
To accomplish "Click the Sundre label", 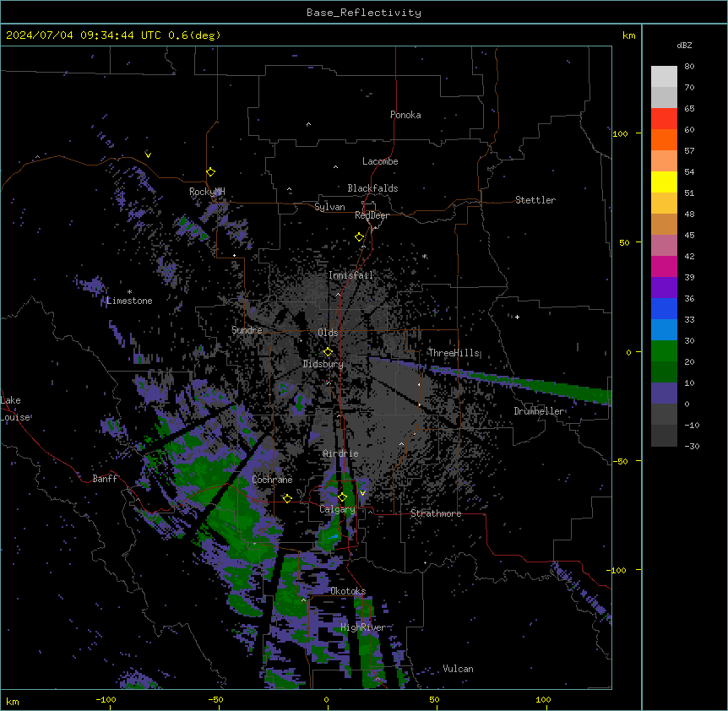I will tap(247, 330).
